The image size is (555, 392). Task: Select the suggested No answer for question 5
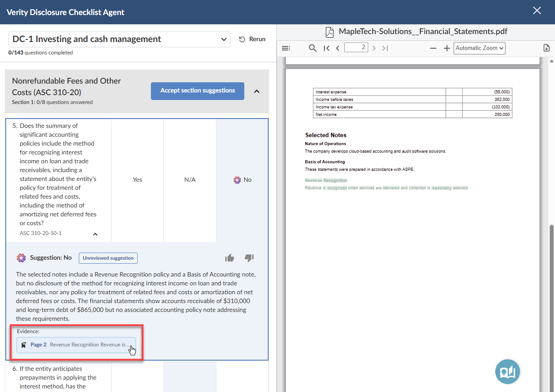click(242, 180)
